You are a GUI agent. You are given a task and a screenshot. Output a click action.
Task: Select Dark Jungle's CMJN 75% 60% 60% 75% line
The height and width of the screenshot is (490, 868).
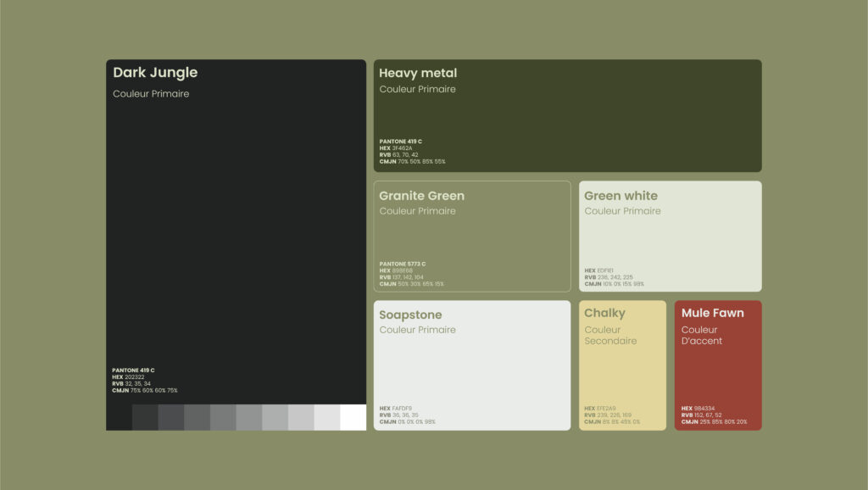(145, 391)
